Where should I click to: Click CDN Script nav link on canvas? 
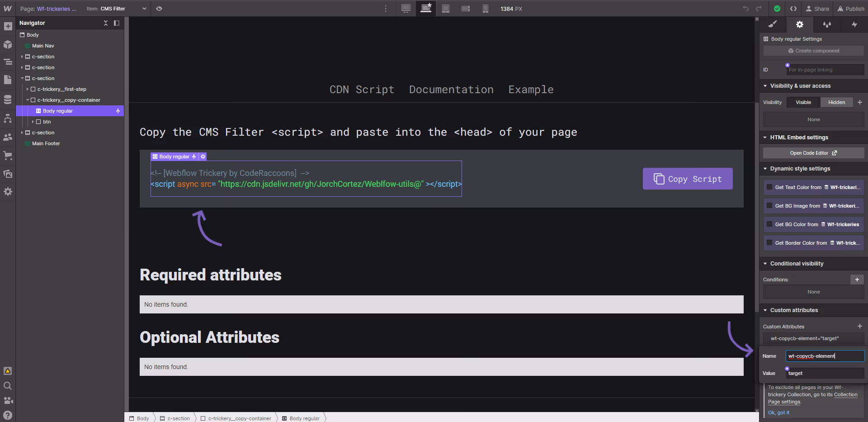coord(362,90)
